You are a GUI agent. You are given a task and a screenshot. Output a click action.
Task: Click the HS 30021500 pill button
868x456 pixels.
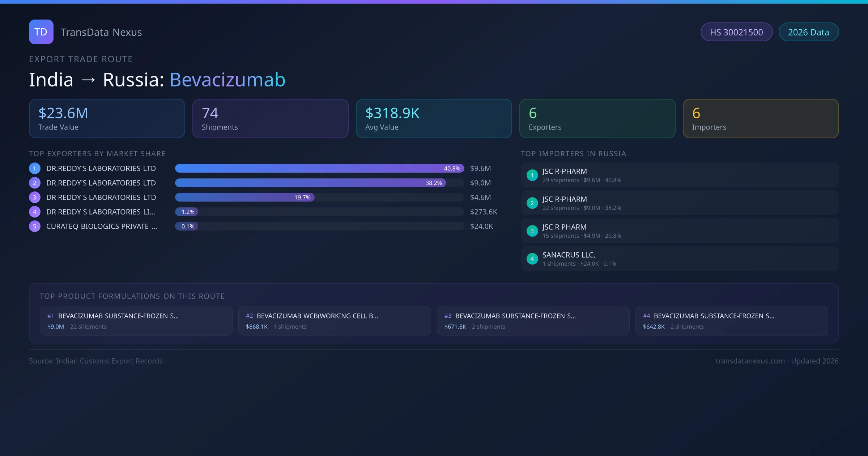coord(736,32)
